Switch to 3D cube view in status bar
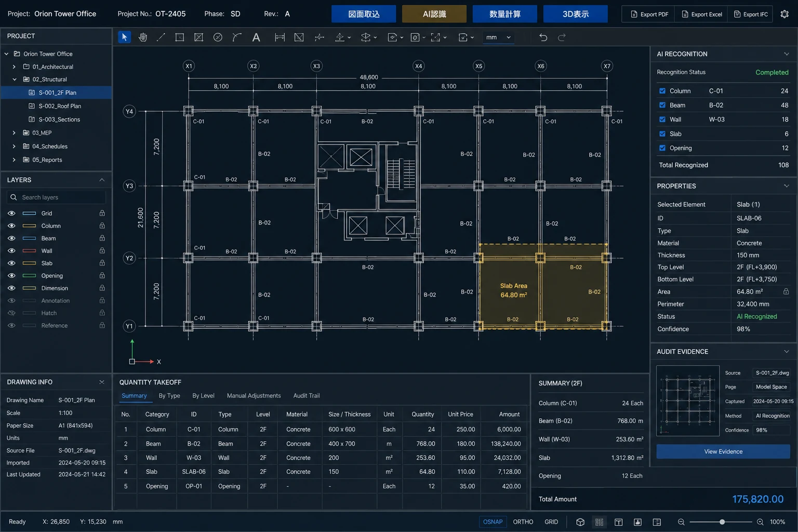The image size is (798, 532). 580,522
